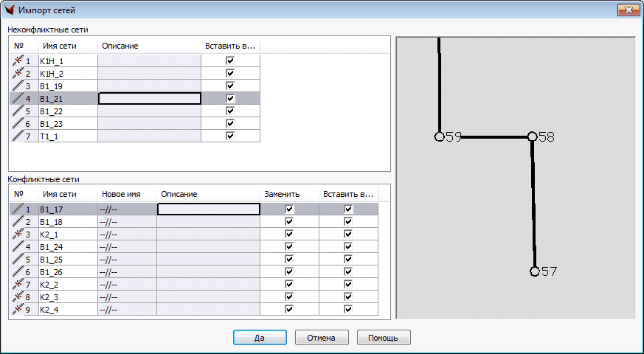Uncheck insert checkbox for K1H_2

230,74
